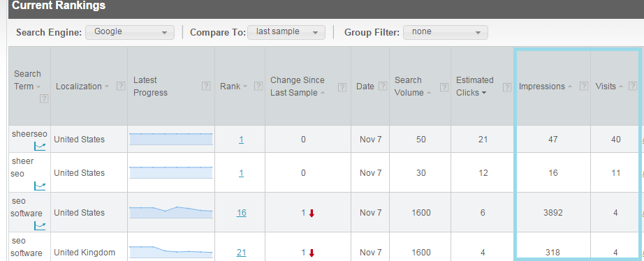Select impressions value 3892
The height and width of the screenshot is (261, 644).
(552, 213)
